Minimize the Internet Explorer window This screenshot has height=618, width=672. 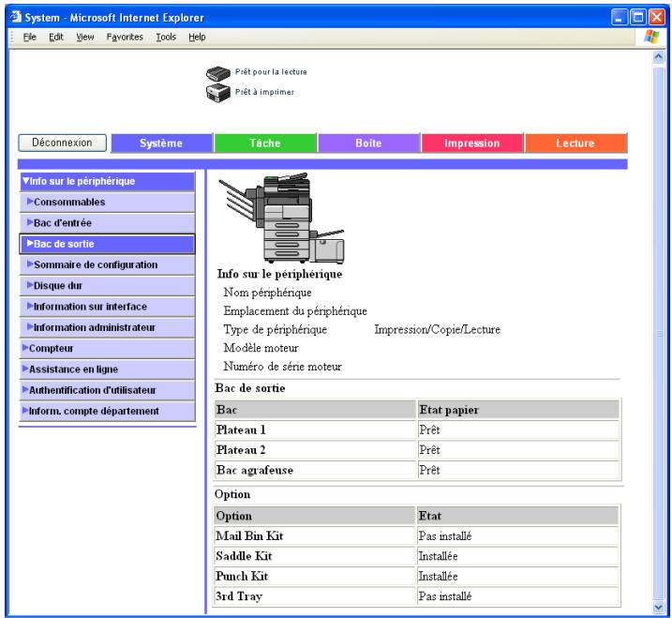coord(619,18)
